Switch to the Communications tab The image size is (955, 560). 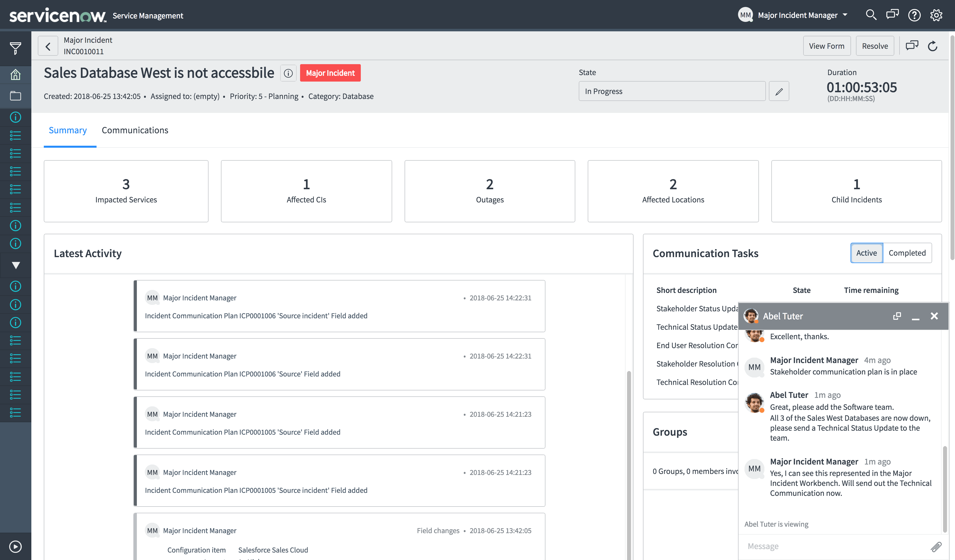[135, 130]
